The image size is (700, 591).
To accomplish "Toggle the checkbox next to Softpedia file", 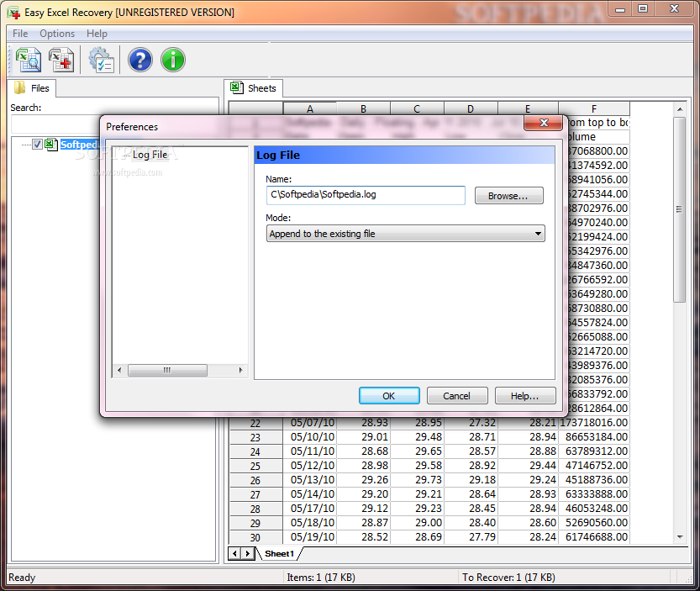I will (x=38, y=145).
